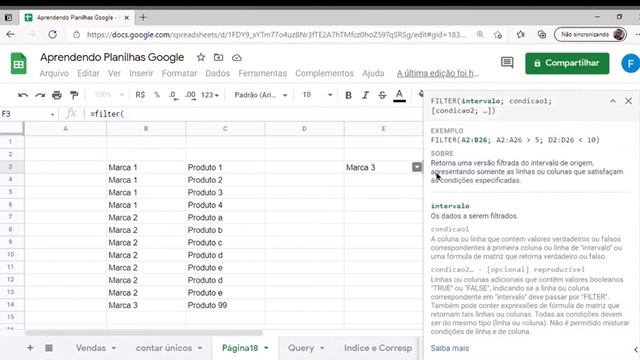Collapse the FILTER help panel
Viewport: 640px width, 360px height.
point(613,101)
